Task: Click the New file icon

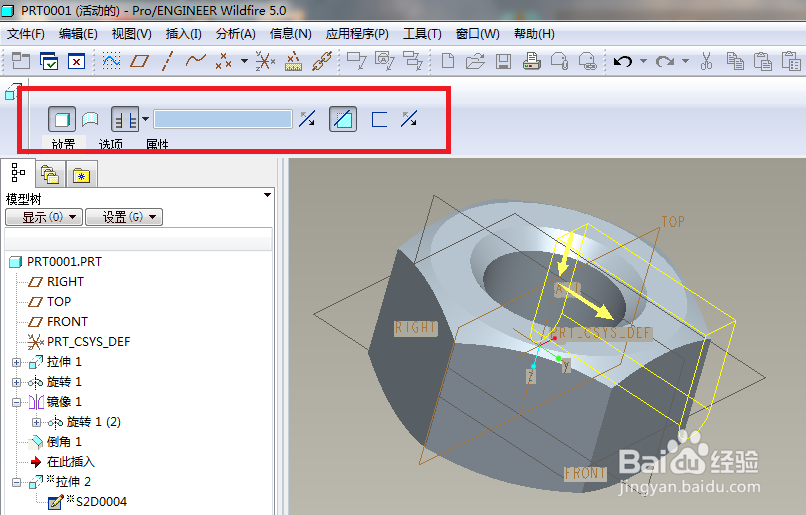Action: point(448,61)
